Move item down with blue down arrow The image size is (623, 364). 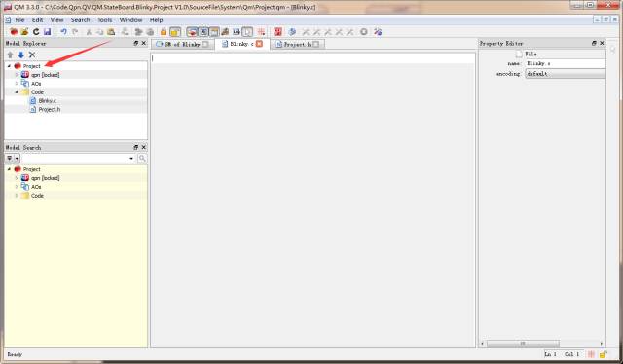(x=21, y=55)
